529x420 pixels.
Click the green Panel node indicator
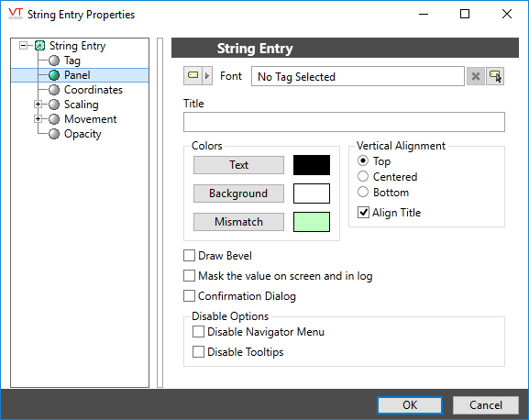(54, 75)
